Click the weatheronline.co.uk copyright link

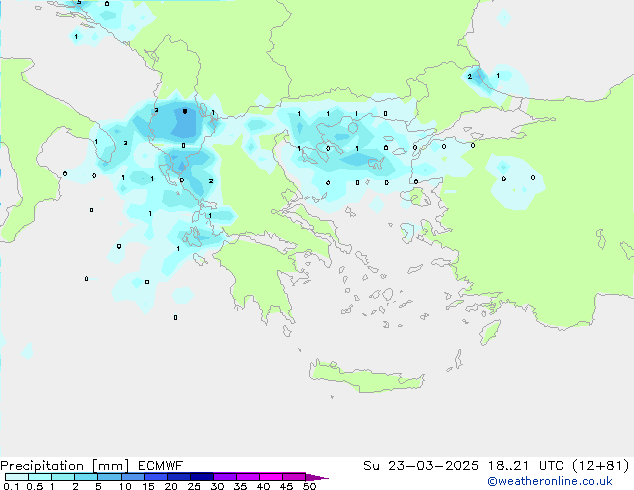click(x=550, y=481)
